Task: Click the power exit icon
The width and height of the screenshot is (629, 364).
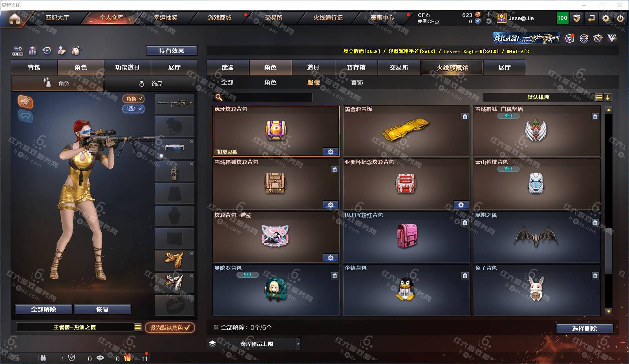Action: point(620,18)
